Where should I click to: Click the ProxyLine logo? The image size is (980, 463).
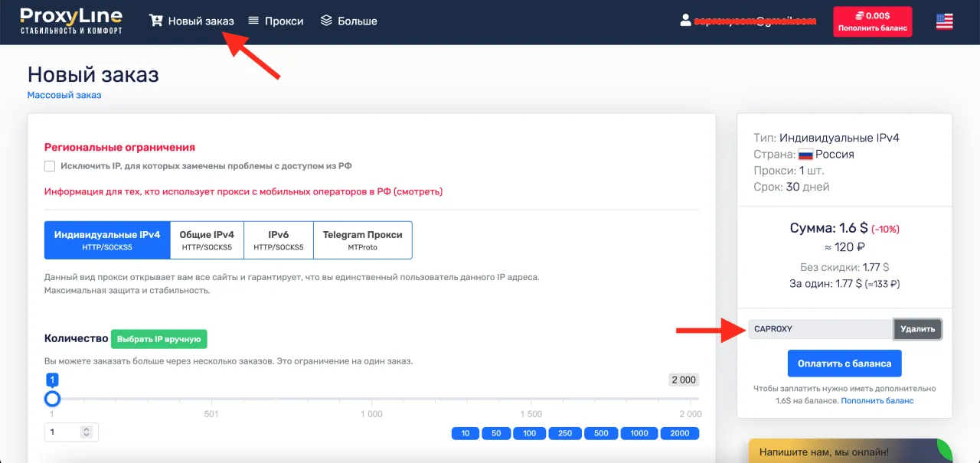71,21
